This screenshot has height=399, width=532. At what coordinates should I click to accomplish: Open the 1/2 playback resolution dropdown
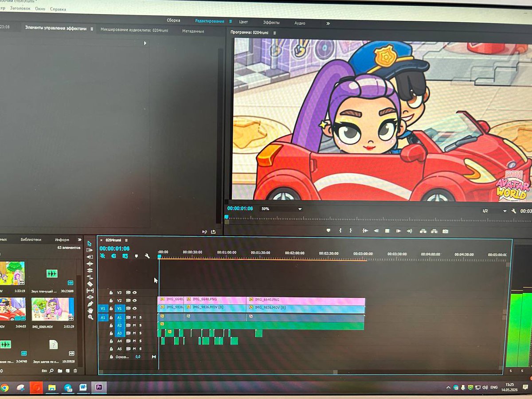(x=494, y=211)
